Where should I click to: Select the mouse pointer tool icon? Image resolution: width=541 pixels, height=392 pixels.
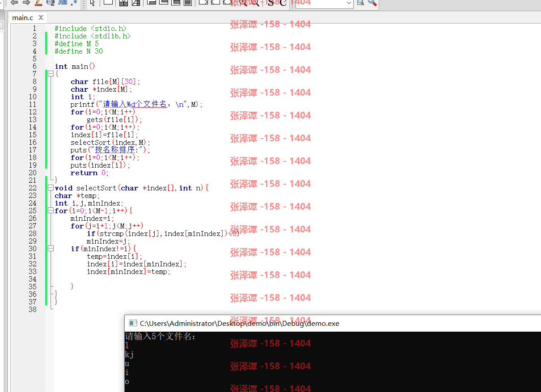click(93, 3)
